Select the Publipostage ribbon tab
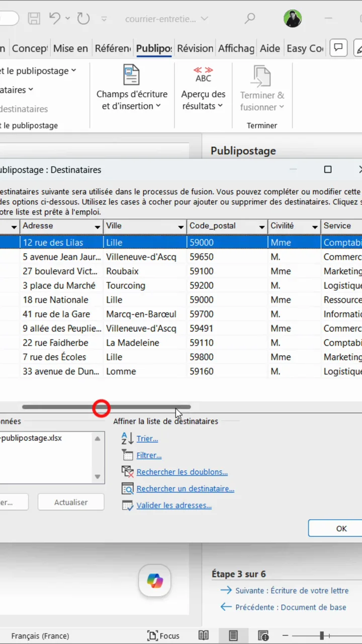Screen dimensions: 362x644 154,48
